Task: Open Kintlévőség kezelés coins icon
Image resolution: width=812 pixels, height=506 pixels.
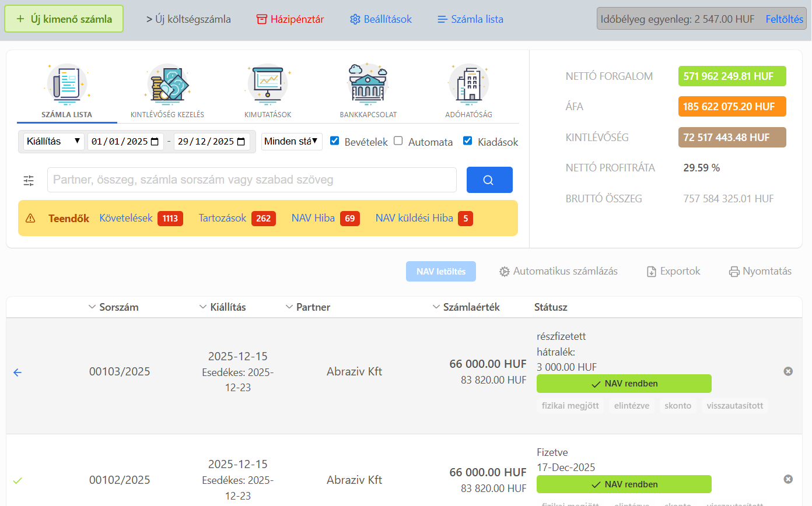Action: coord(167,85)
